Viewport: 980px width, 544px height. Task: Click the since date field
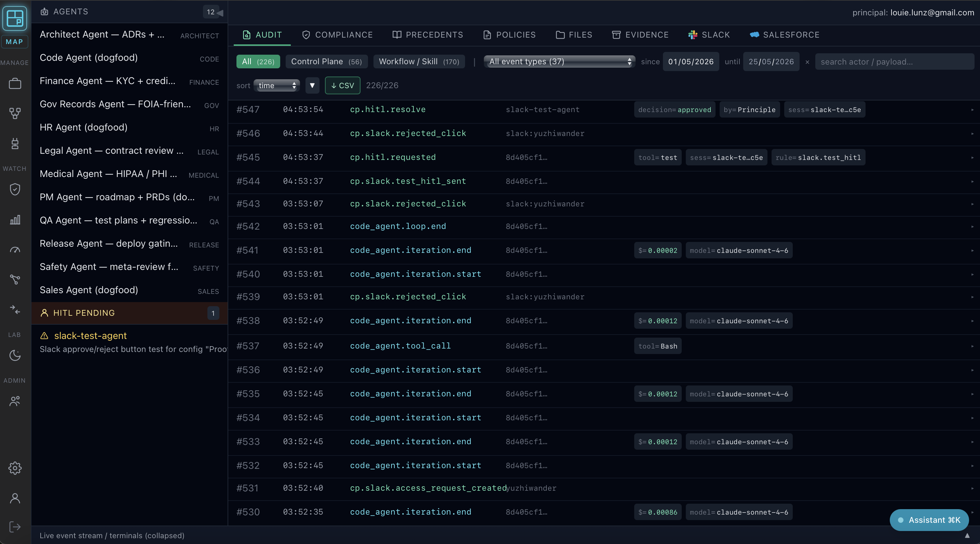(x=691, y=62)
